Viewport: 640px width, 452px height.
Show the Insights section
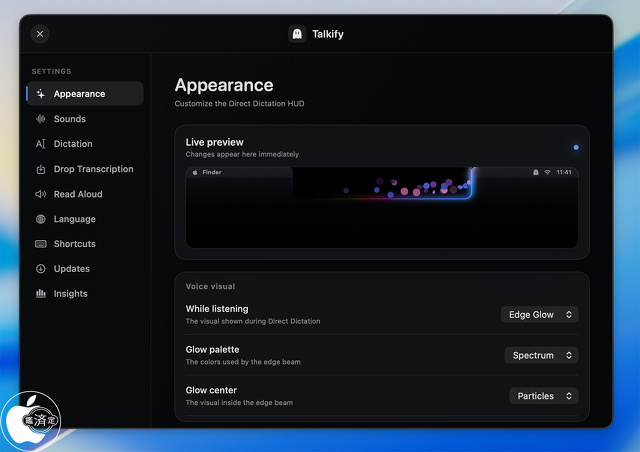(x=85, y=294)
